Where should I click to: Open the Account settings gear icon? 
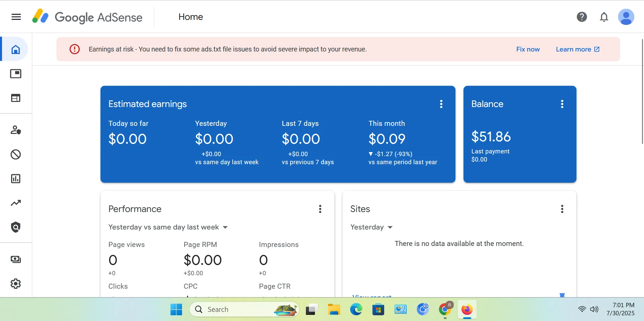pyautogui.click(x=16, y=284)
